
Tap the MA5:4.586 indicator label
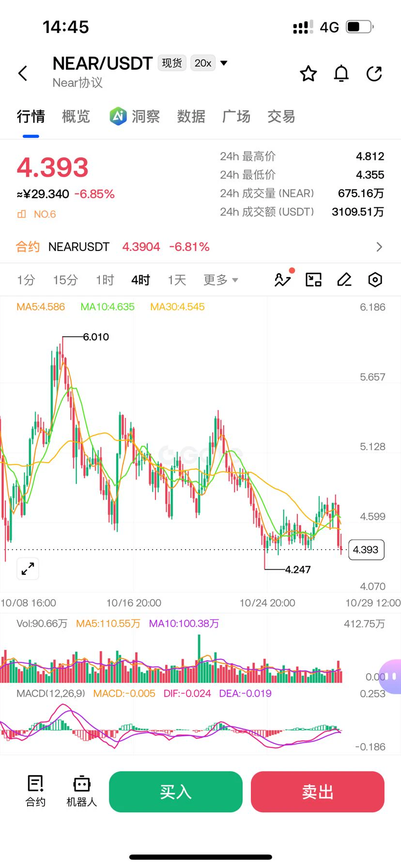coord(41,307)
